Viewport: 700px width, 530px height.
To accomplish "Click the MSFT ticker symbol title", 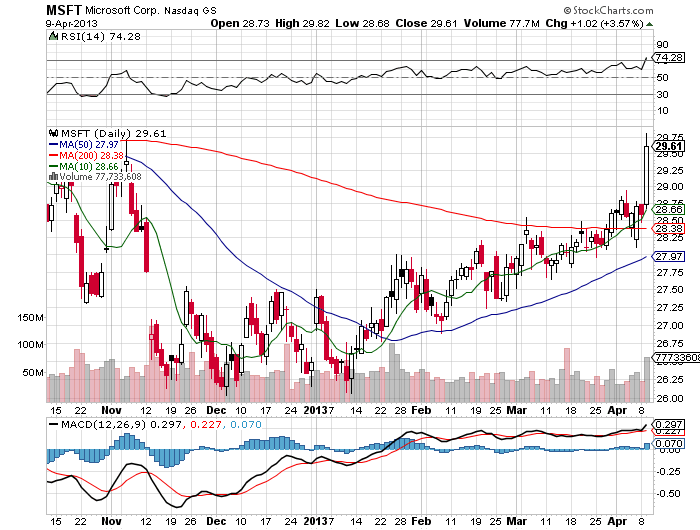I will click(64, 10).
